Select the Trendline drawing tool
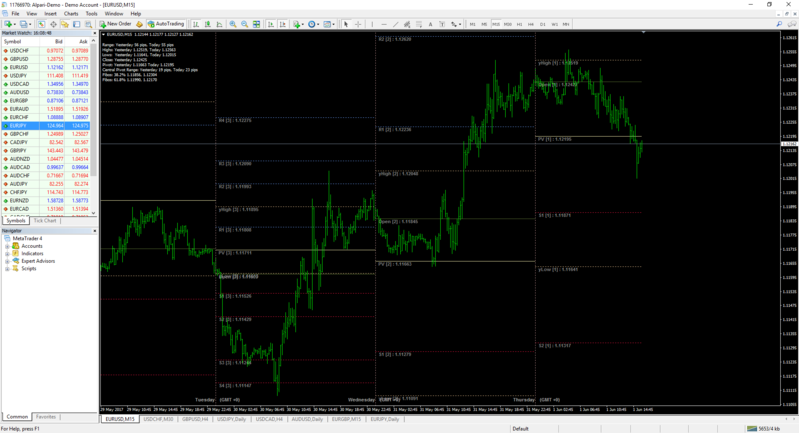This screenshot has width=799, height=433. (395, 24)
